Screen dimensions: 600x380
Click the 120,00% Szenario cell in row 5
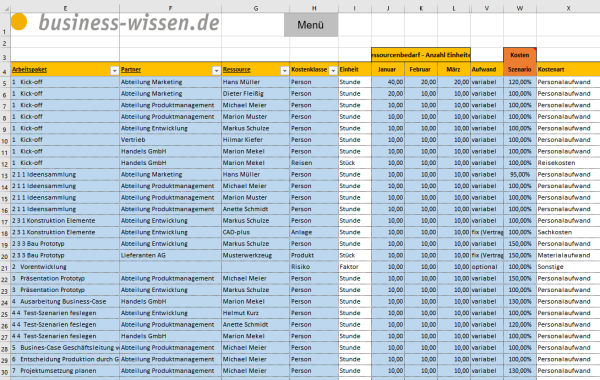520,82
